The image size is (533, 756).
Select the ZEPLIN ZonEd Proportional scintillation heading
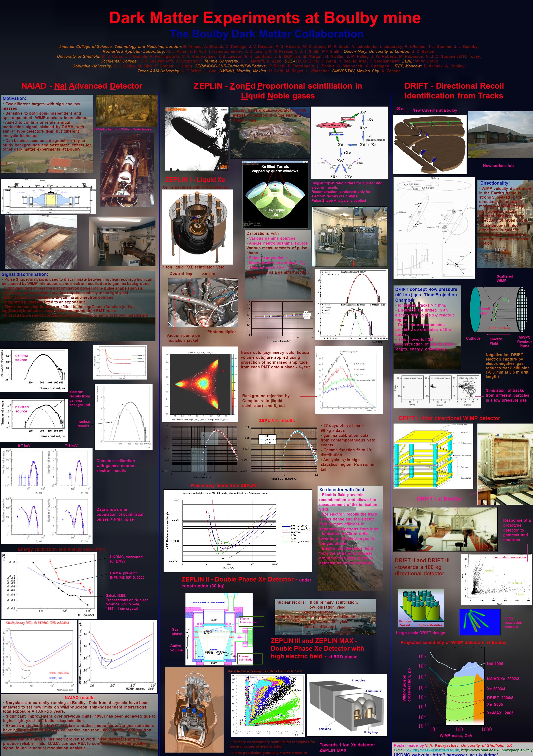(x=278, y=91)
